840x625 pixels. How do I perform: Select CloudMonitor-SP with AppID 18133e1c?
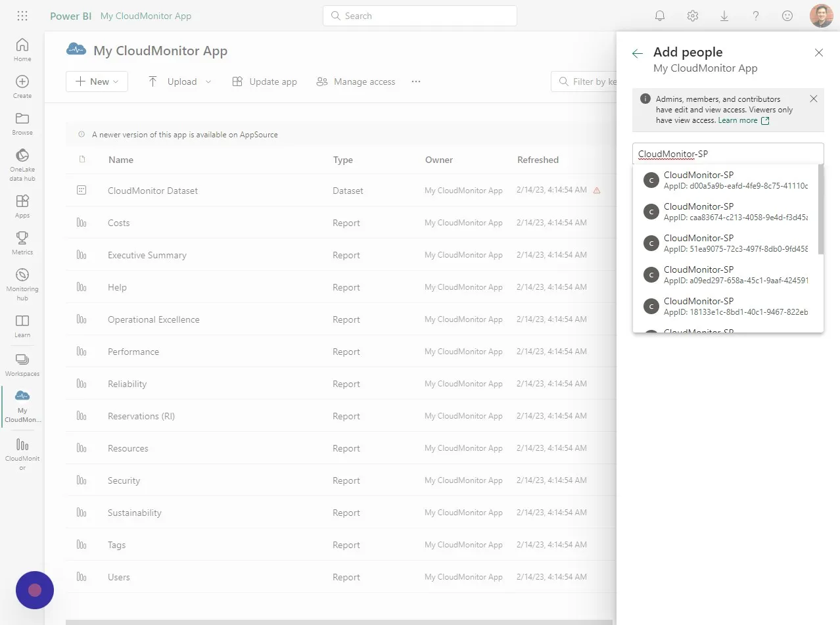click(726, 306)
